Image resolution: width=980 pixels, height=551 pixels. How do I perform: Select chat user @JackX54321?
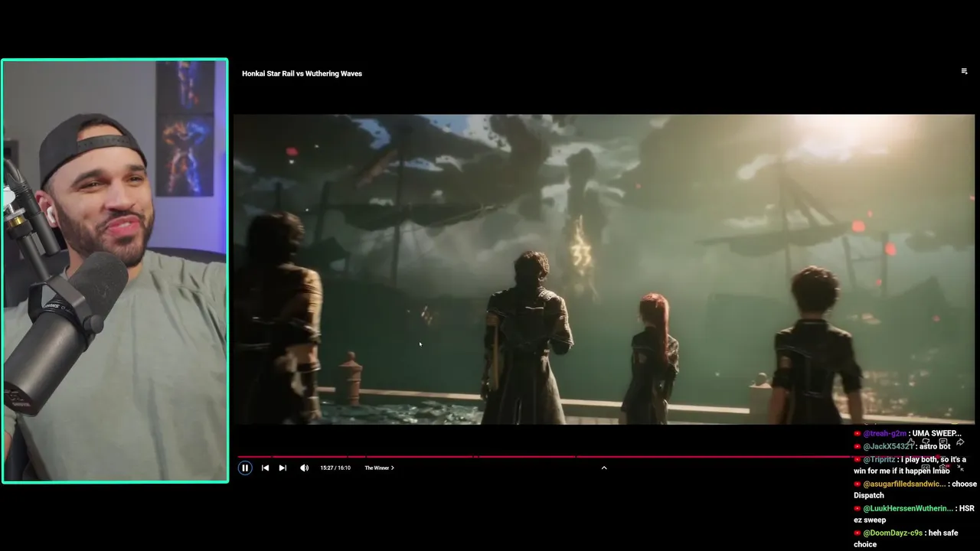[x=888, y=446]
